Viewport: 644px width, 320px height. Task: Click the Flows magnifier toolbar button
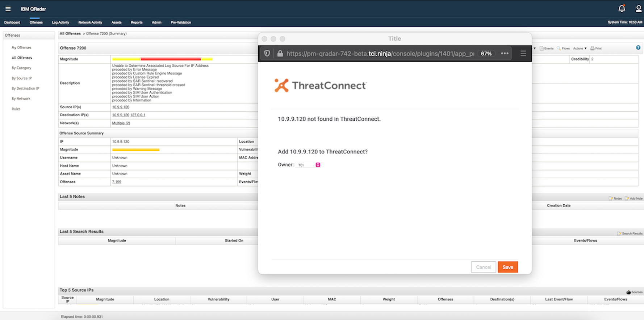pyautogui.click(x=563, y=48)
